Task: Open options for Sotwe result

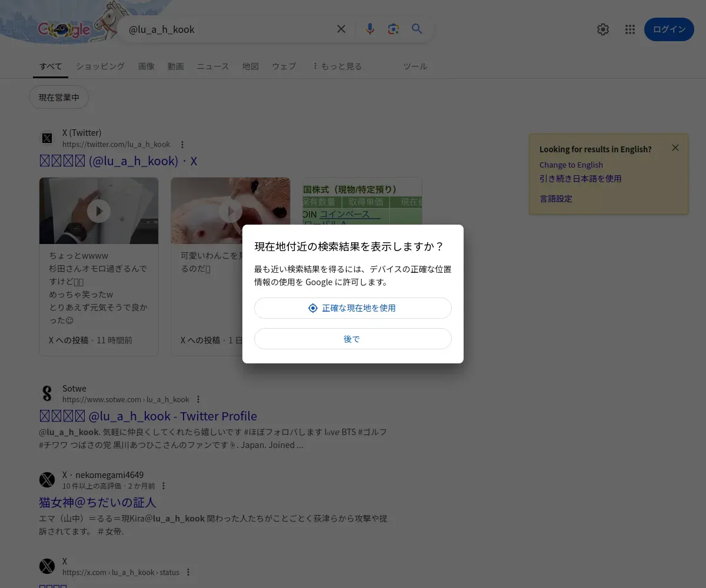Action: [198, 399]
